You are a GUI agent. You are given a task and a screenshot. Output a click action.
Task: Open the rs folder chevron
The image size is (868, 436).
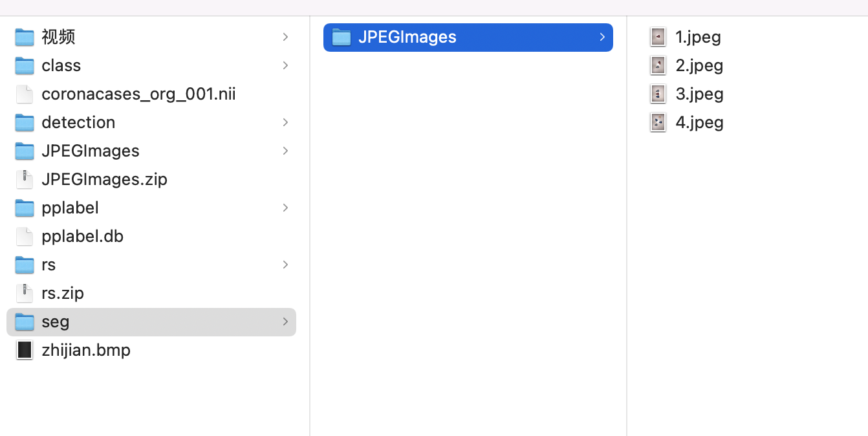pyautogui.click(x=285, y=265)
